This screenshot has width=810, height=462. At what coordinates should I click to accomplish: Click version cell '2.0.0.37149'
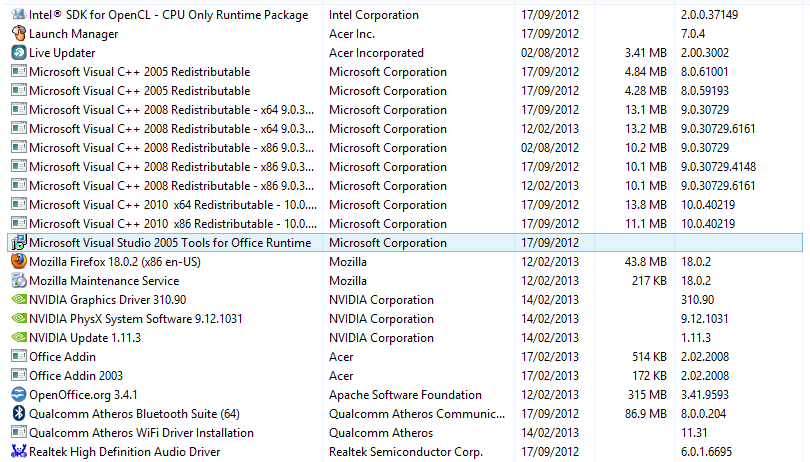(x=709, y=15)
